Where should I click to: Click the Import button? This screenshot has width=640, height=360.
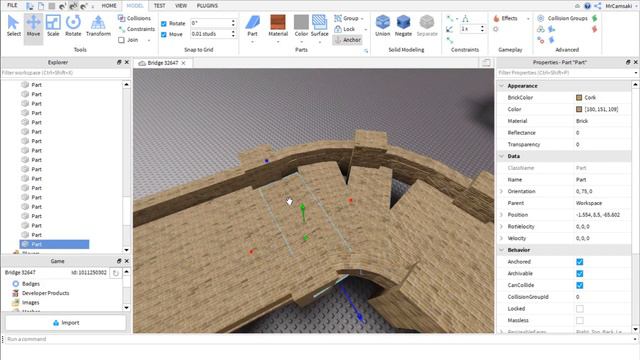click(x=66, y=322)
